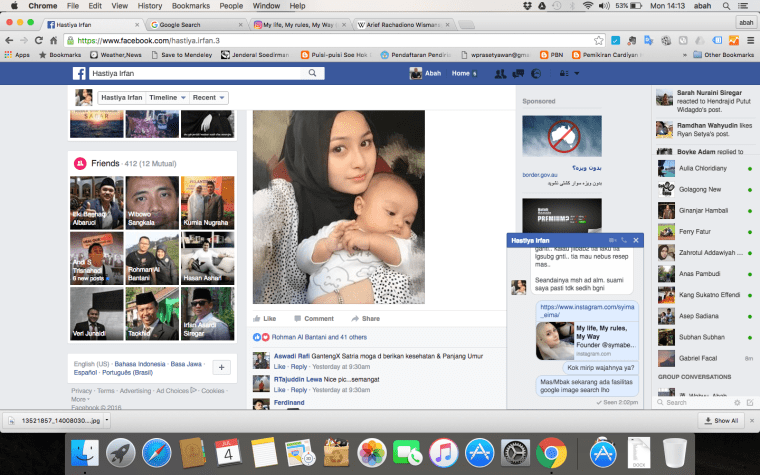Click the Chrome address bar

(334, 41)
